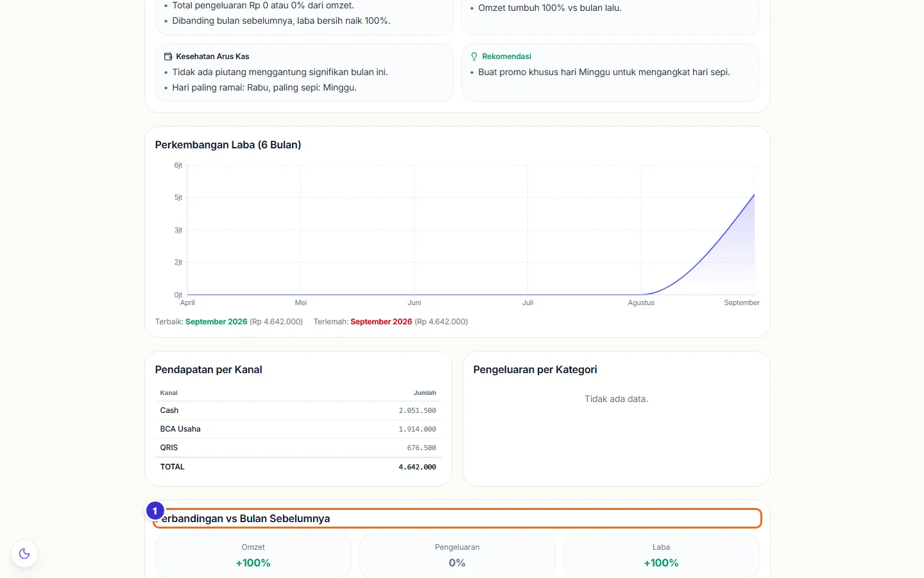Click the green Terbaik September 2026 label
This screenshot has width=924, height=578.
[216, 322]
